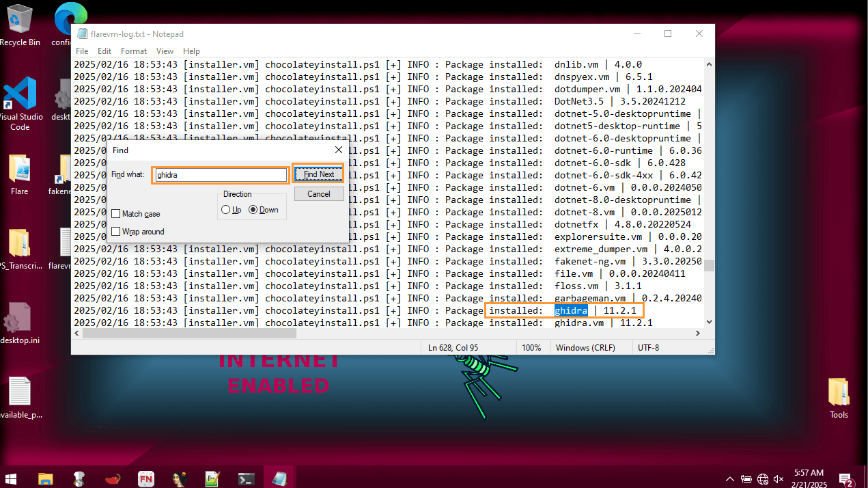Image resolution: width=868 pixels, height=488 pixels.
Task: Open the notification center icon
Action: coord(845,479)
